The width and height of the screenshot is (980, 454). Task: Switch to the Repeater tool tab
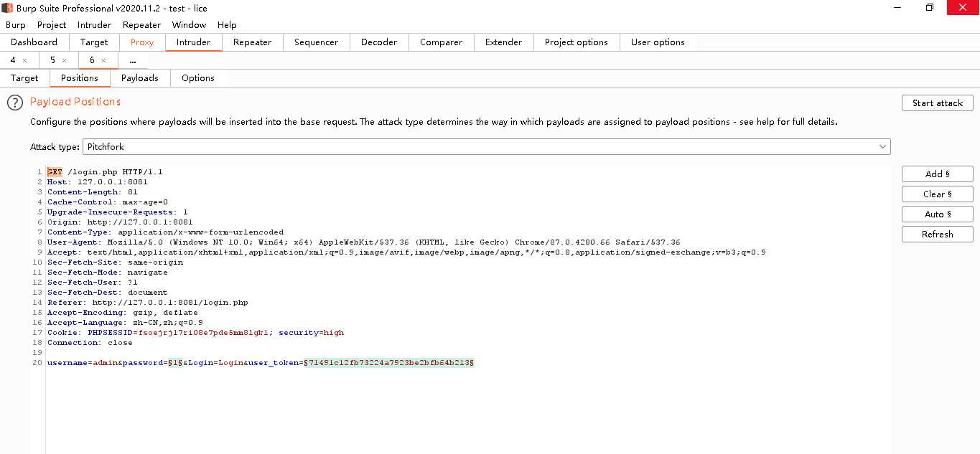tap(252, 42)
